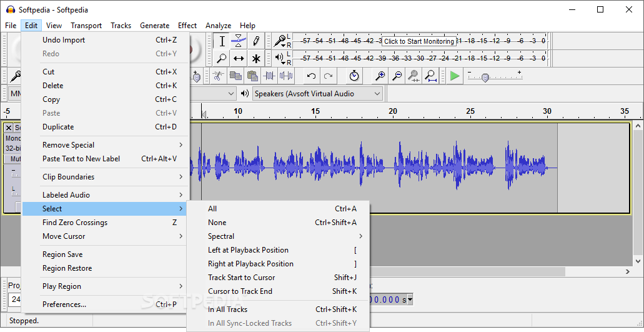Click the Copy toolbar icon
644x332 pixels.
(x=235, y=76)
